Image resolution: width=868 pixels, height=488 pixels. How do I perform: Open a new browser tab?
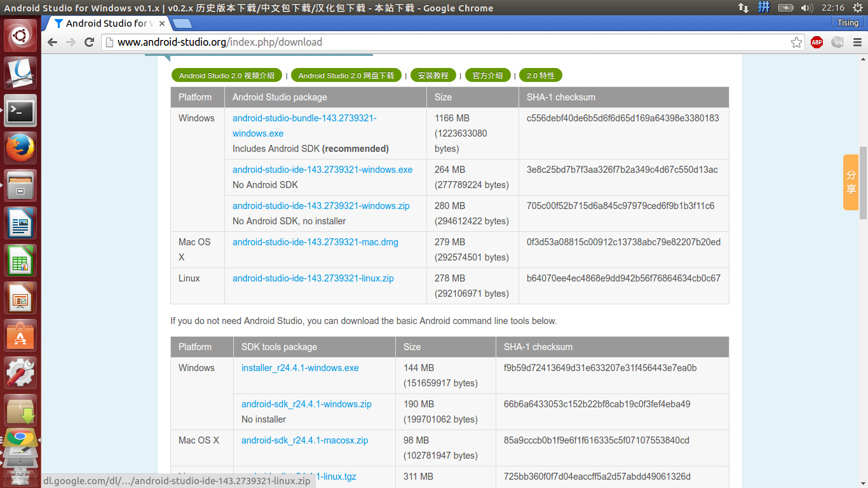pos(182,24)
